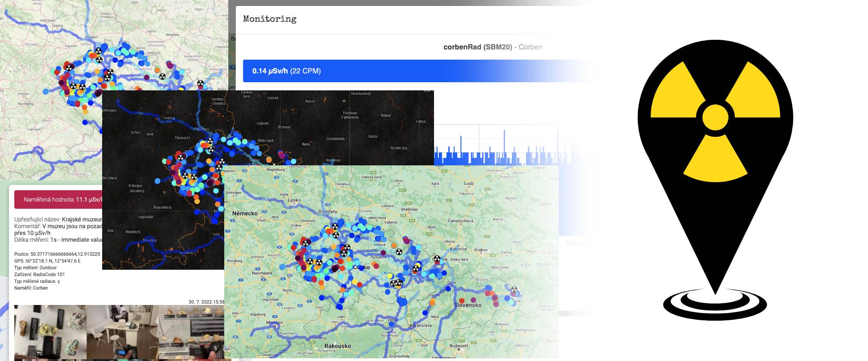This screenshot has height=361, width=868.
Task: Click Tarnobrzeg label on dark map
Action: click(x=399, y=148)
